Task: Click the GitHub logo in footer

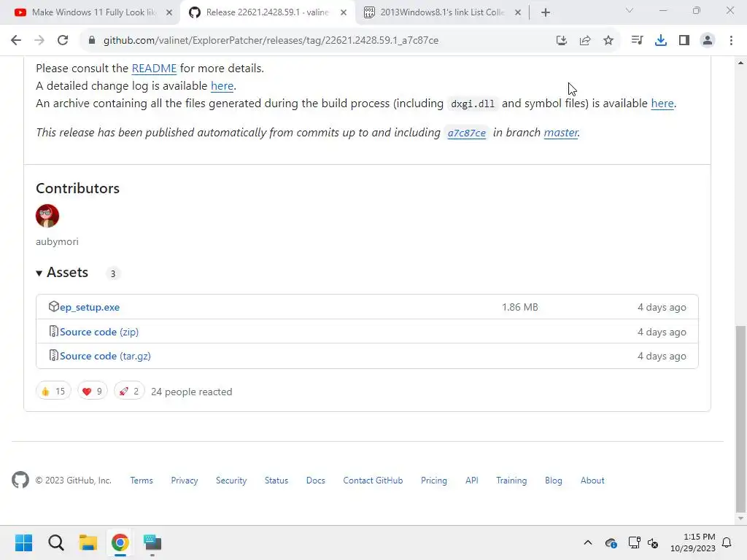Action: pyautogui.click(x=20, y=480)
